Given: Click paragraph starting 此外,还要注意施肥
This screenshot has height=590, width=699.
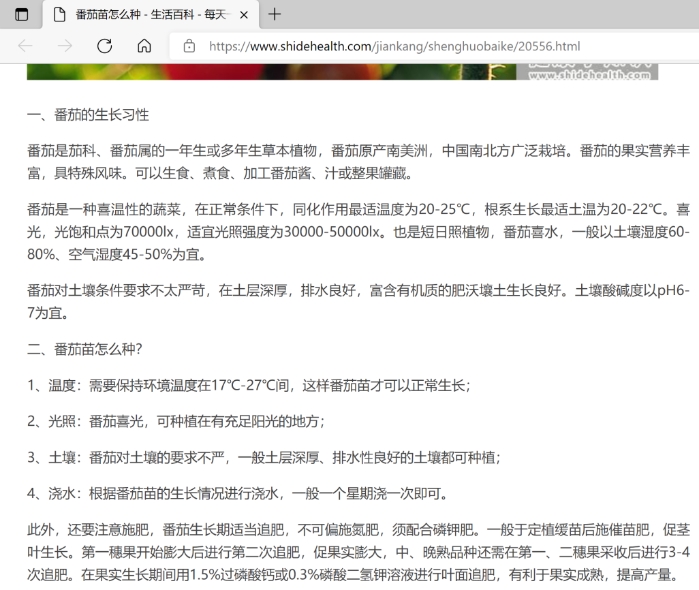Looking at the screenshot, I should 358,553.
